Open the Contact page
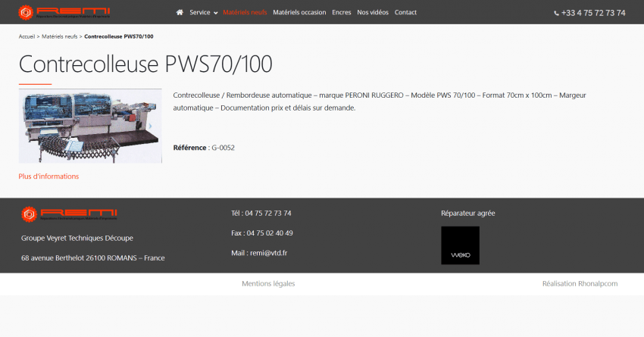Viewport: 644px width, 337px height. [x=405, y=12]
